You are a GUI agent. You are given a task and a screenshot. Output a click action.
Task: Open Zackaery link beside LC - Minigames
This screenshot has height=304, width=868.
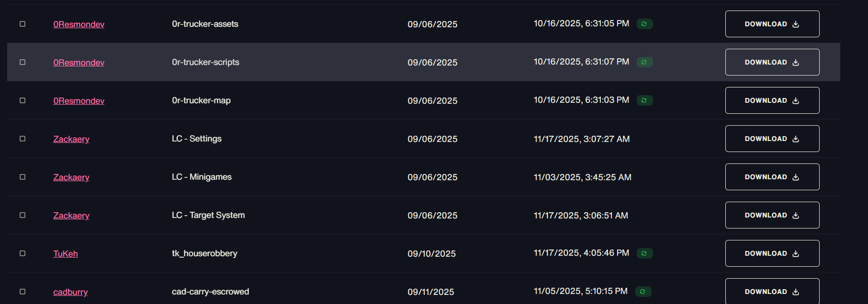(71, 177)
